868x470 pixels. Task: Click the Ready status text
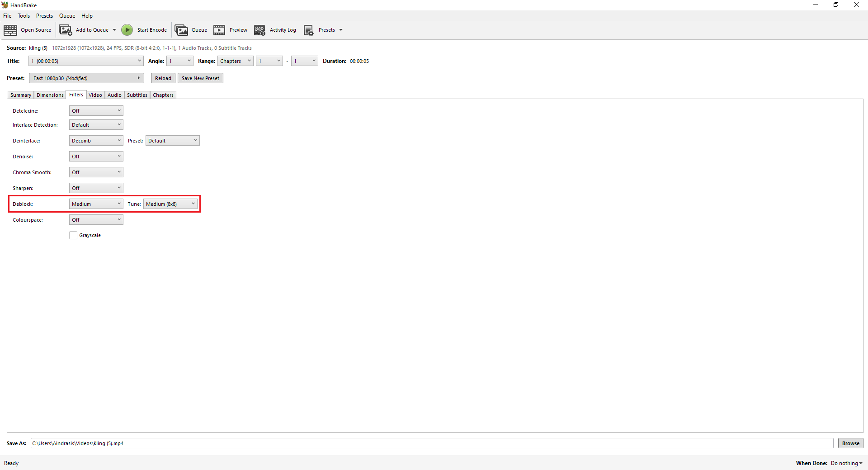point(11,463)
